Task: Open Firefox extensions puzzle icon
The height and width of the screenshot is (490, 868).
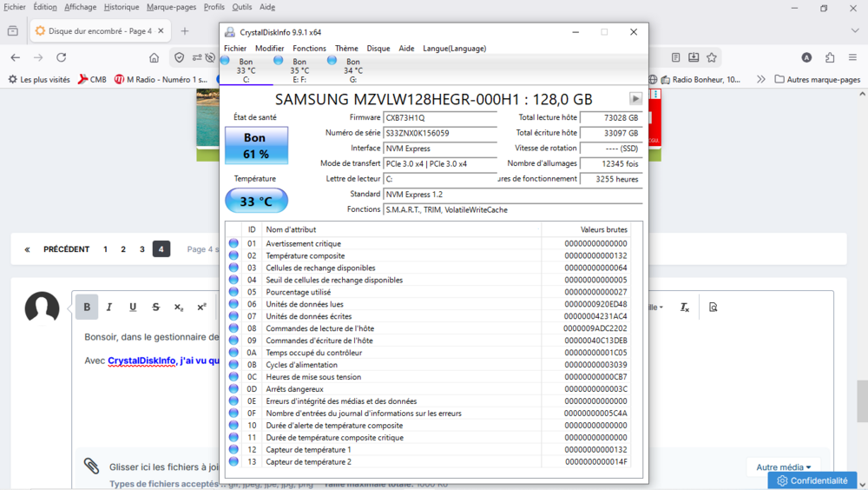Action: [830, 57]
